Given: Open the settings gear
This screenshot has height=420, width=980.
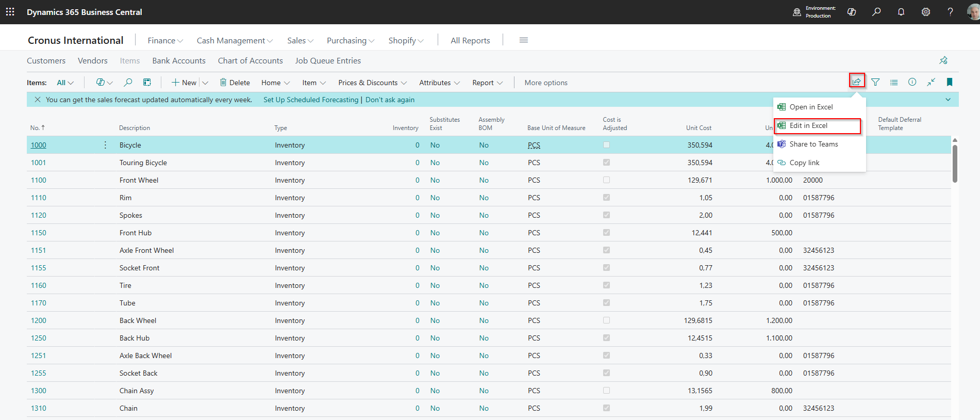Looking at the screenshot, I should (x=926, y=12).
